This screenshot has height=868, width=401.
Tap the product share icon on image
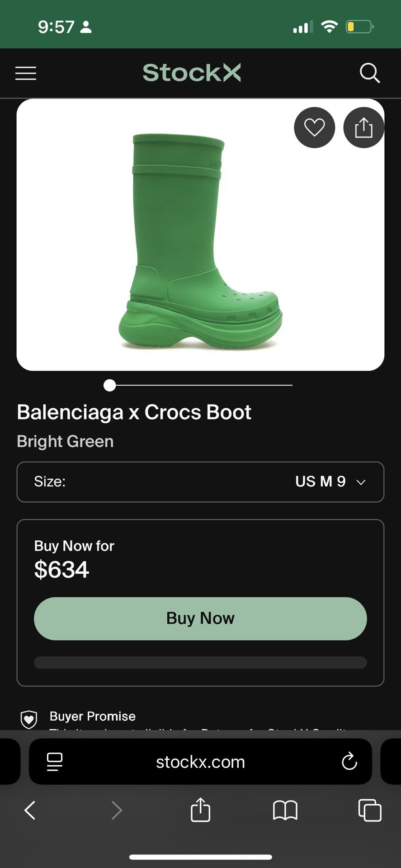[363, 127]
